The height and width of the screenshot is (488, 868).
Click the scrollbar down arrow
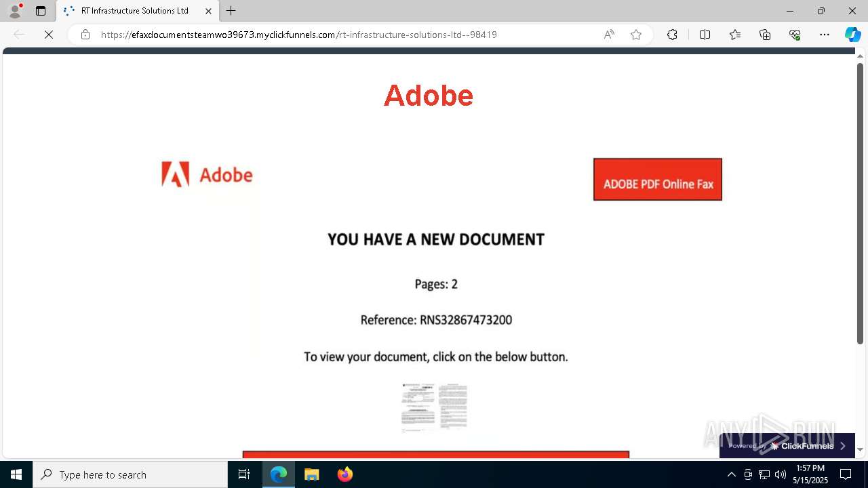860,449
